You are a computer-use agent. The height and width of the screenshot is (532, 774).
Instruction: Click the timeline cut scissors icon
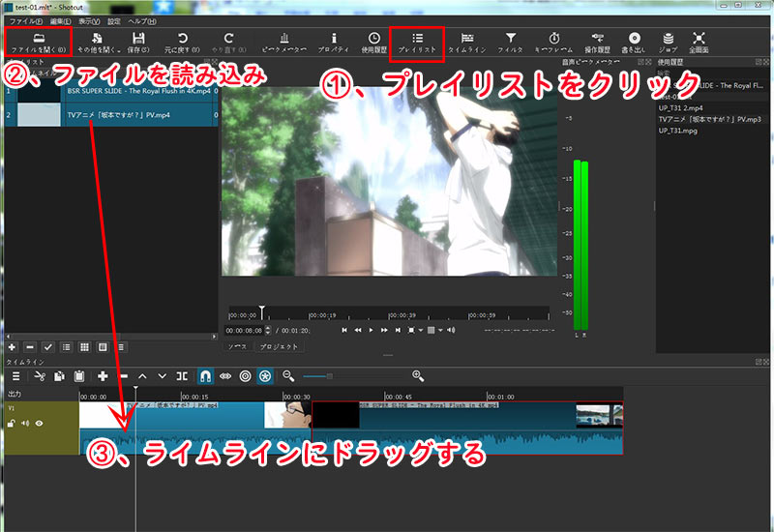(x=40, y=376)
